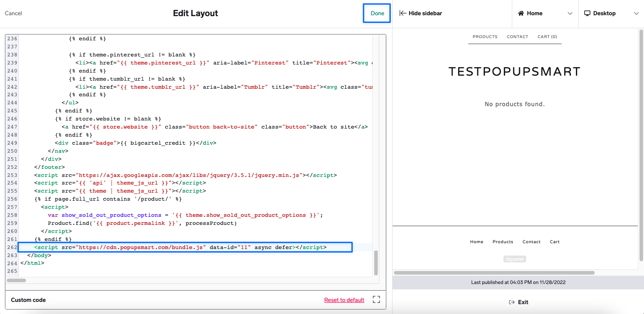
Task: Place cursor on popupsmart script line 262
Action: pos(180,247)
